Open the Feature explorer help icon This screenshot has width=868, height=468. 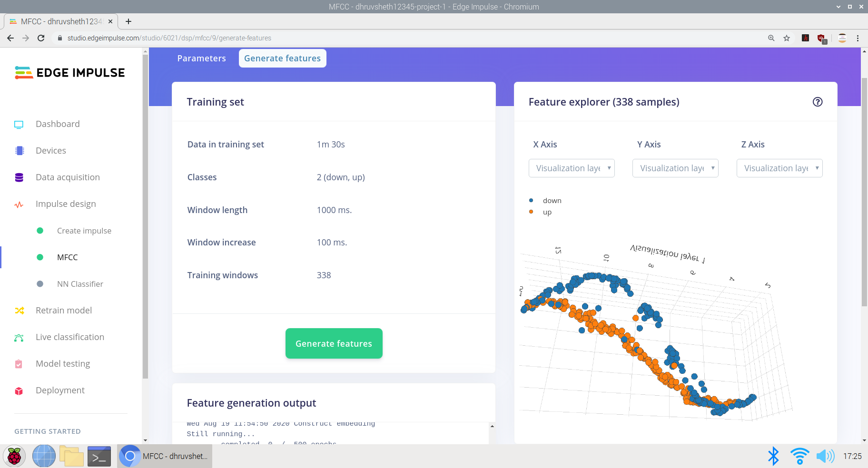[817, 102]
